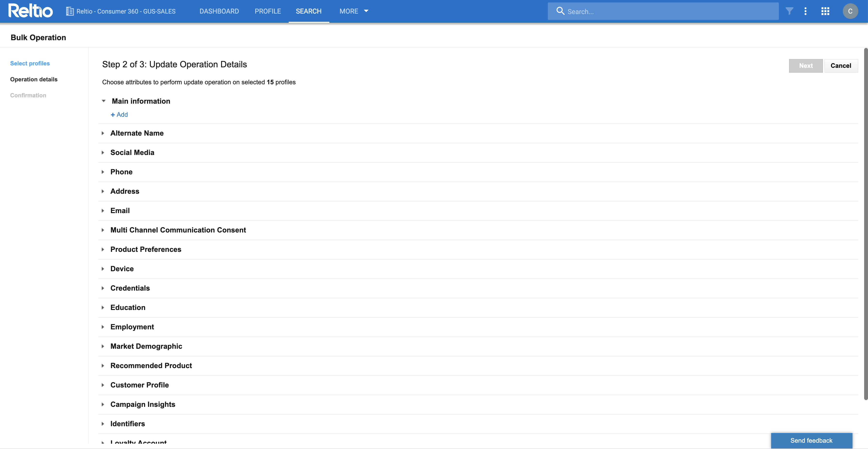Click the Cancel button

pyautogui.click(x=841, y=66)
